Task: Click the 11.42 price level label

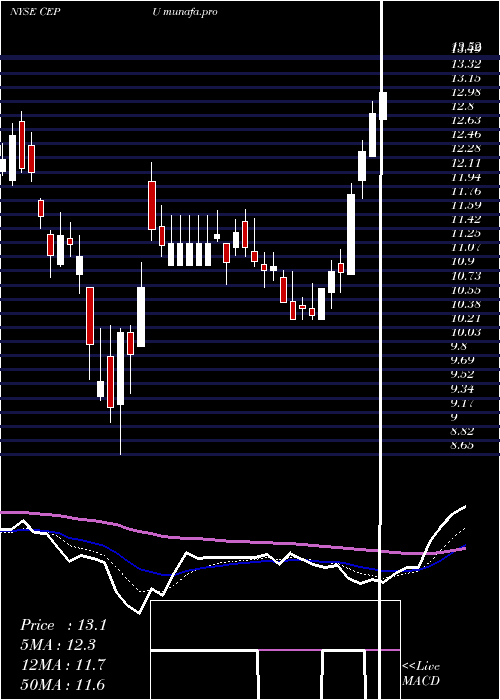Action: (466, 219)
